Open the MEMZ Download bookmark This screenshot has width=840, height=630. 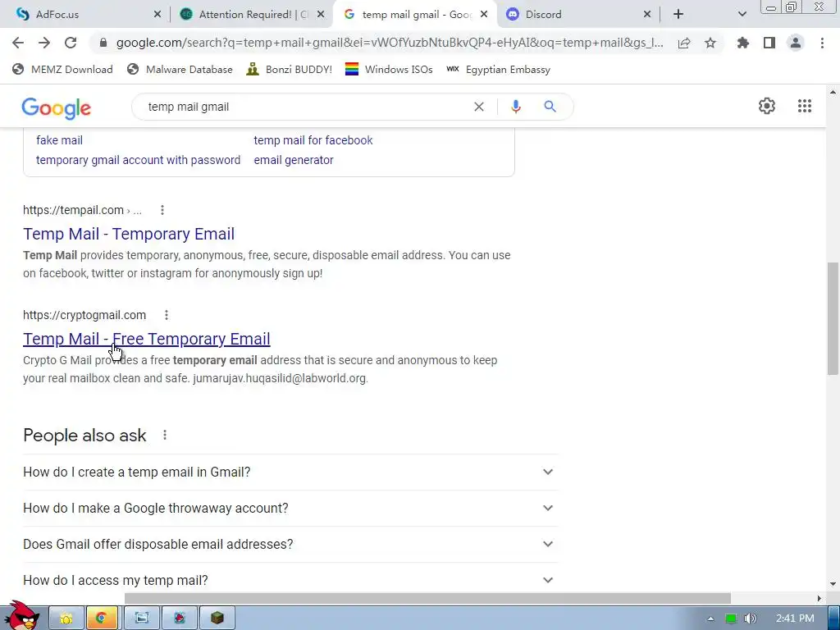62,70
